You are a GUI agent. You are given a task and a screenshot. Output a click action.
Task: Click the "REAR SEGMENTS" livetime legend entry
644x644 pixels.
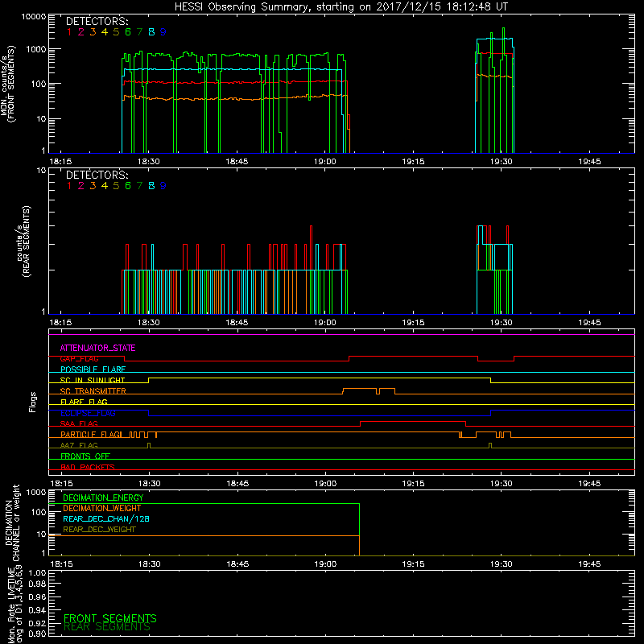(x=107, y=627)
